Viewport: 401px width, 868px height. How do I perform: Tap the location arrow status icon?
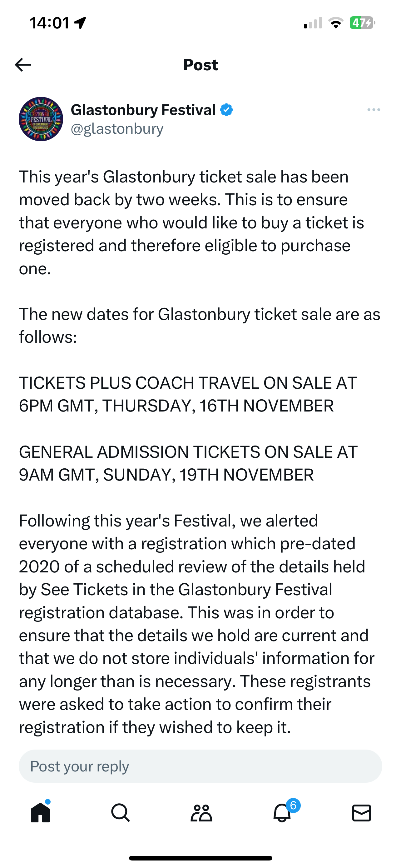[x=80, y=23]
